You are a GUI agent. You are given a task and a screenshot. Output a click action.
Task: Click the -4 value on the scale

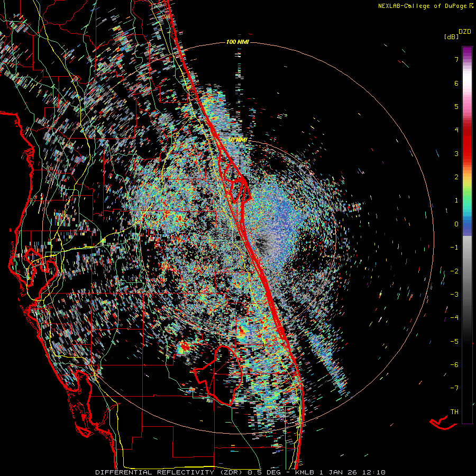(454, 318)
